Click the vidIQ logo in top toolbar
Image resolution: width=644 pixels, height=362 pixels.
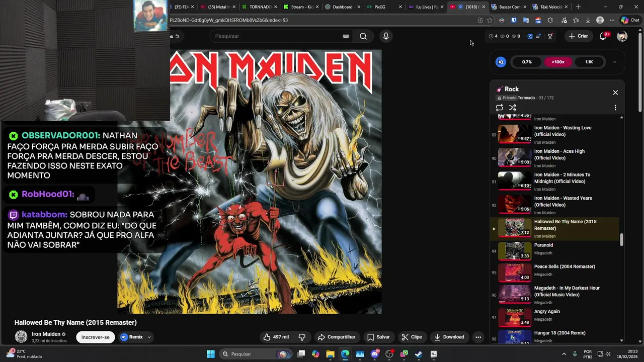(530, 36)
